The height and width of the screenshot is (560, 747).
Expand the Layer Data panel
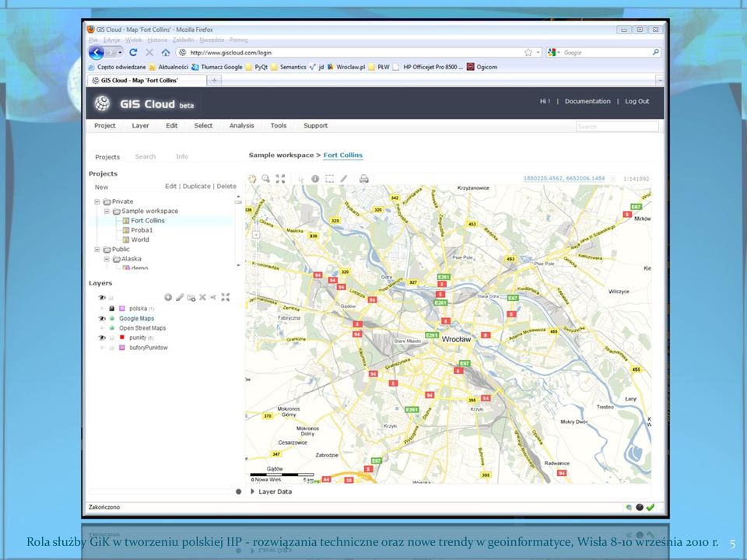[253, 492]
